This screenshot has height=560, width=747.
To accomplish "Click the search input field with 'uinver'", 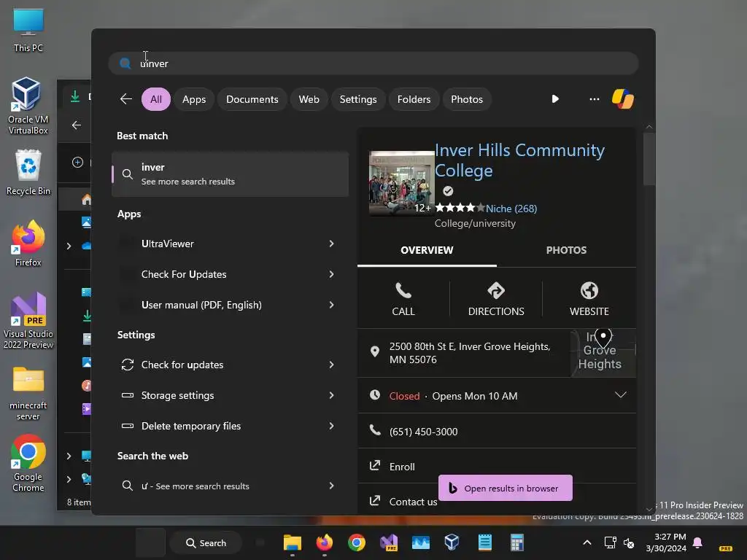I will point(373,63).
